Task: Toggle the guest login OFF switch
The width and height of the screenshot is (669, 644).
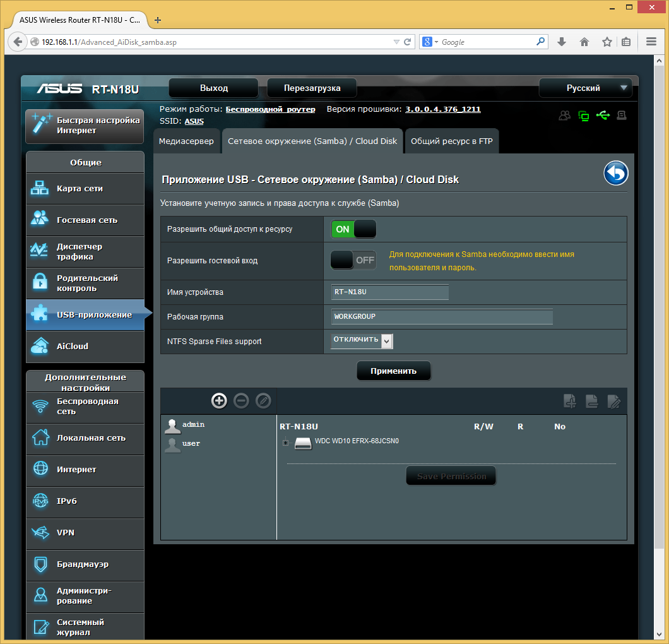Action: pos(353,260)
